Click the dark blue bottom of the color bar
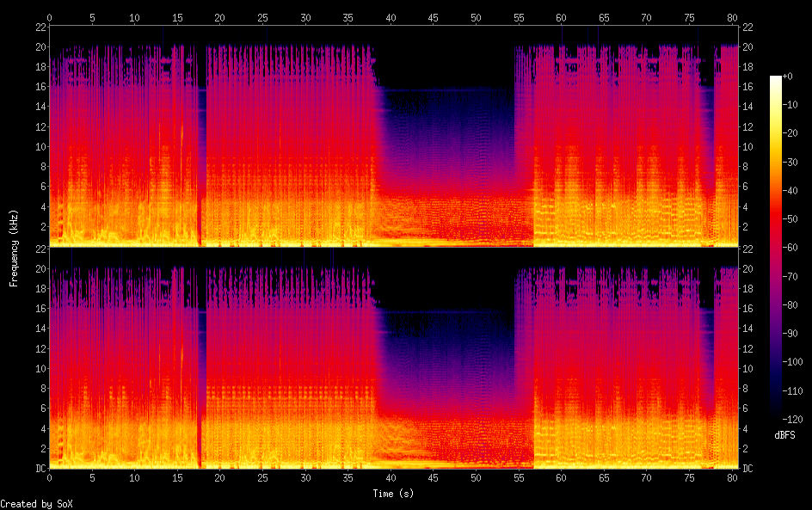 [x=776, y=417]
